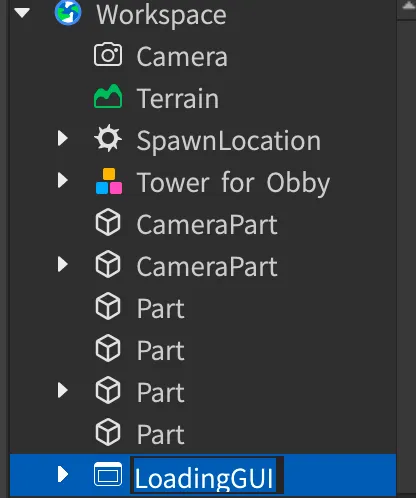Click the Tower for Obby model icon

tap(109, 181)
